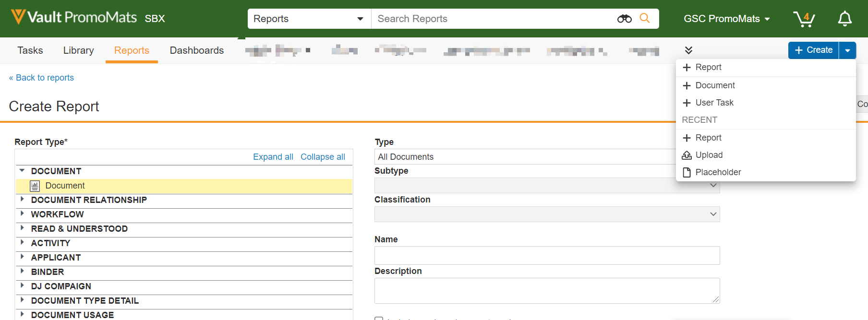868x320 pixels.
Task: Click the double-chevron more tabs icon
Action: pyautogui.click(x=688, y=50)
